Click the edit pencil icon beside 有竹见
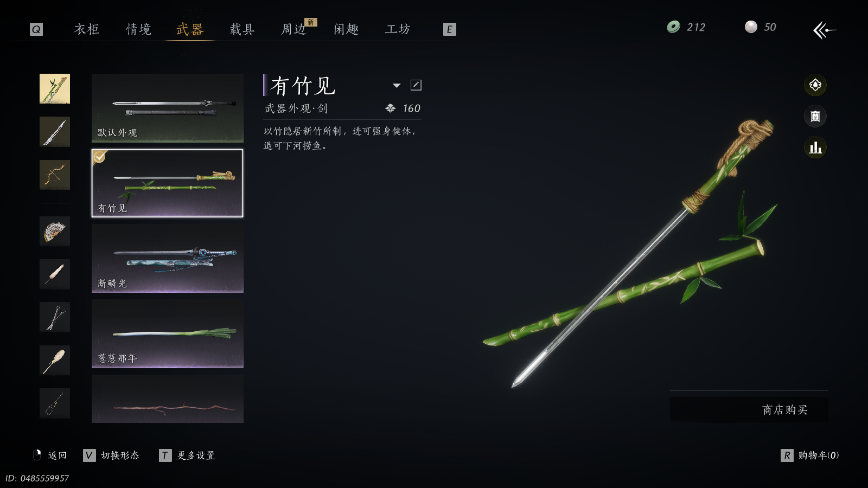 coord(416,85)
